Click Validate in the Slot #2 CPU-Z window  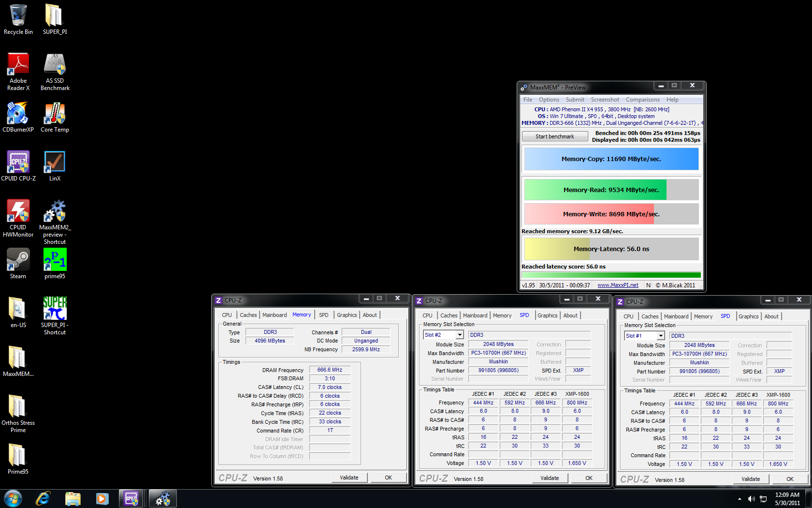click(550, 478)
